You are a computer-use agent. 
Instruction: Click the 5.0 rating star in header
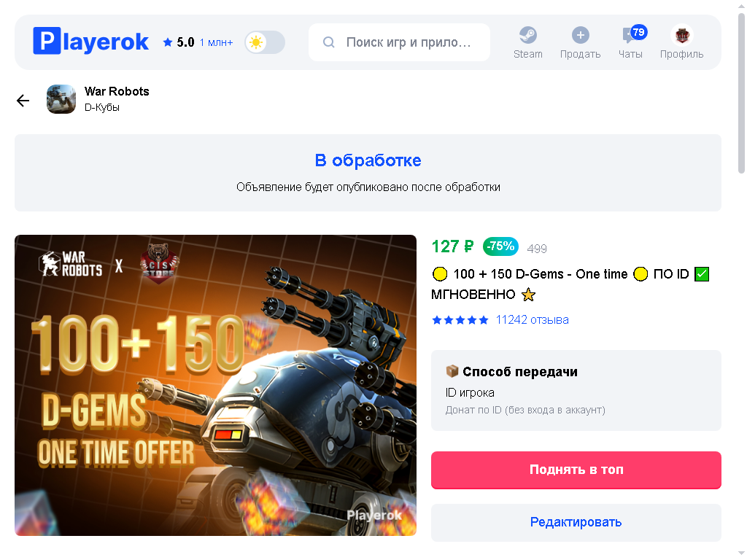(x=167, y=42)
